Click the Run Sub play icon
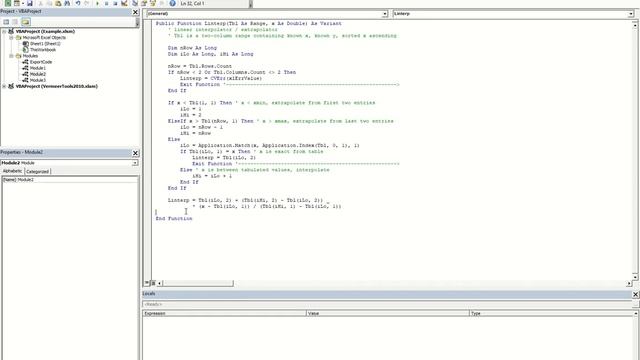Screen dimensions: 640x360 97,3
